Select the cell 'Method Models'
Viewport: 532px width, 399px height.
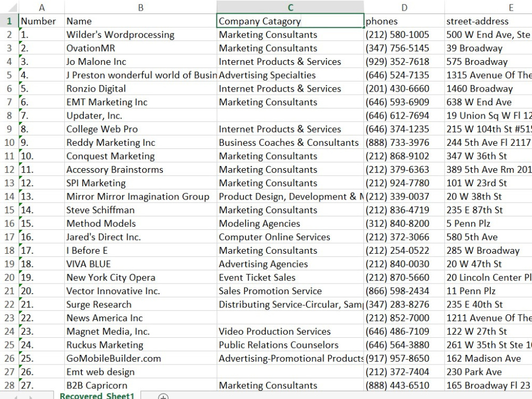point(140,223)
